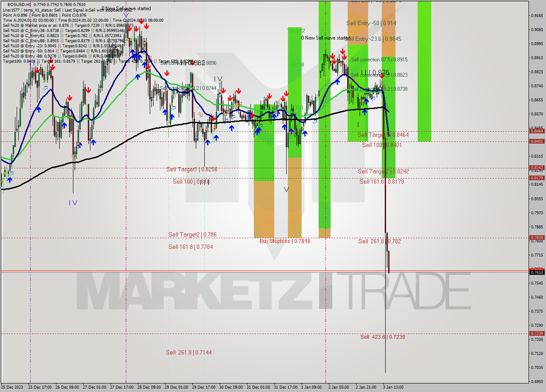546x392 pixels.
Task: Click the '28 Dec 09:00' time axis label
Action: click(149, 387)
